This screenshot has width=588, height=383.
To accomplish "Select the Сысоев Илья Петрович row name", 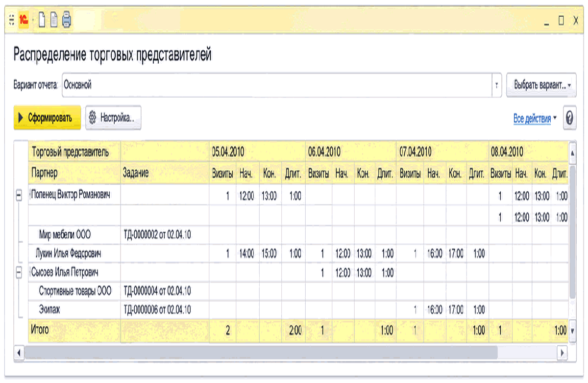I will click(64, 272).
